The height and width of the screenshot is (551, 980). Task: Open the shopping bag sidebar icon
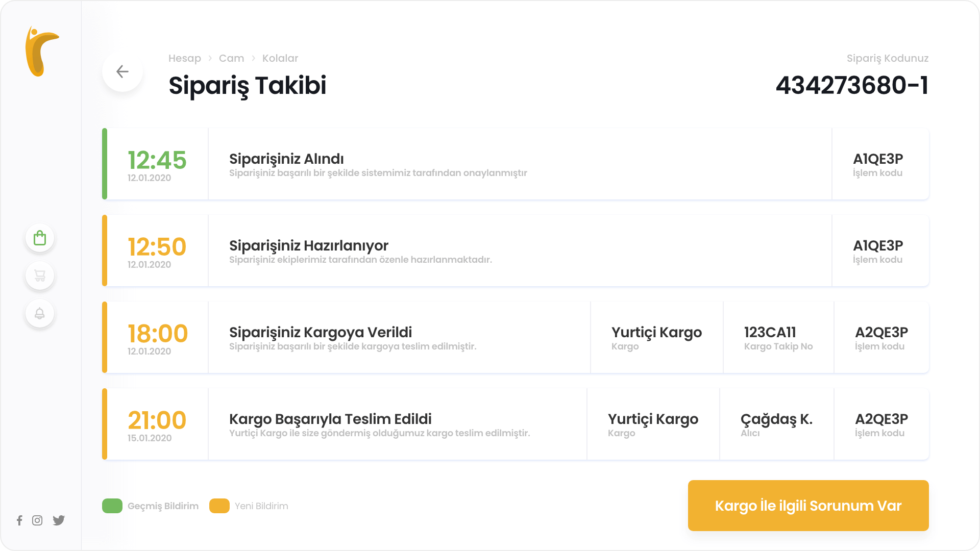[40, 238]
